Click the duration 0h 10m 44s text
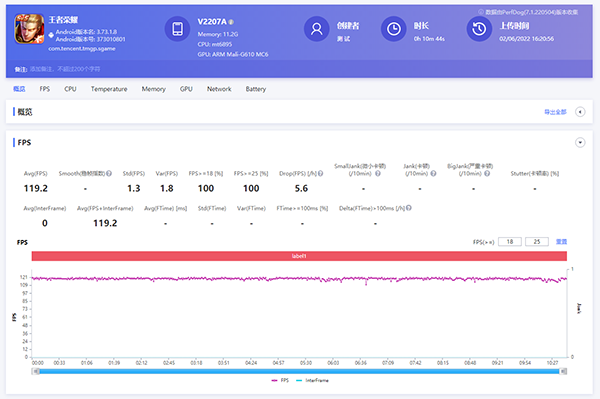This screenshot has width=600, height=399. pos(429,39)
